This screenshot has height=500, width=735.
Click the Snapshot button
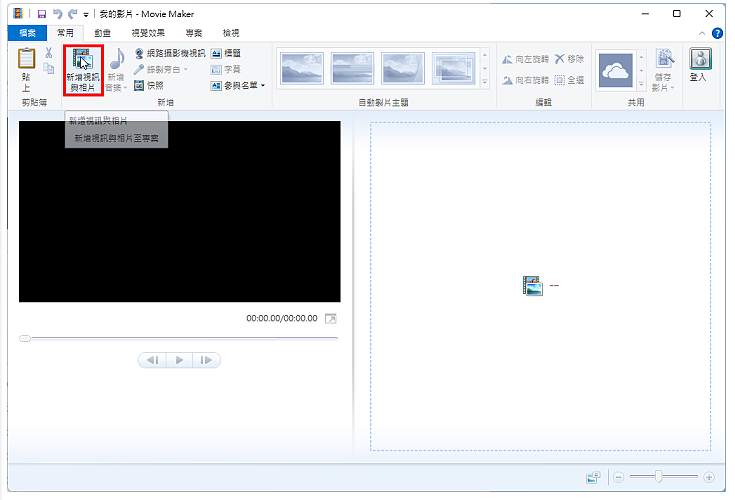149,85
